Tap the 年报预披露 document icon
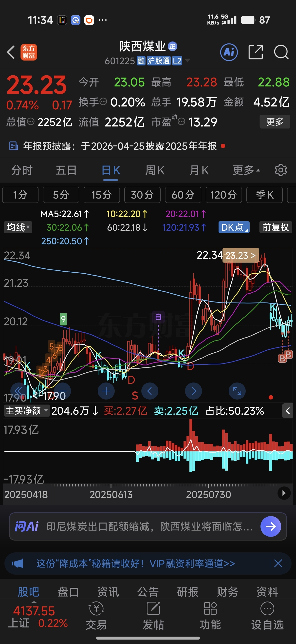 [14, 146]
